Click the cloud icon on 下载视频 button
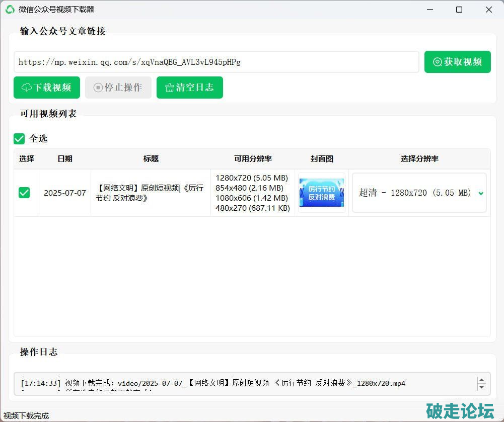The width and height of the screenshot is (504, 422). point(27,88)
